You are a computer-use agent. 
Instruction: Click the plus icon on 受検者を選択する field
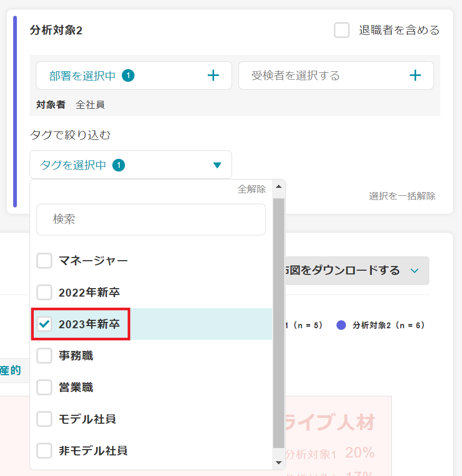tap(415, 75)
